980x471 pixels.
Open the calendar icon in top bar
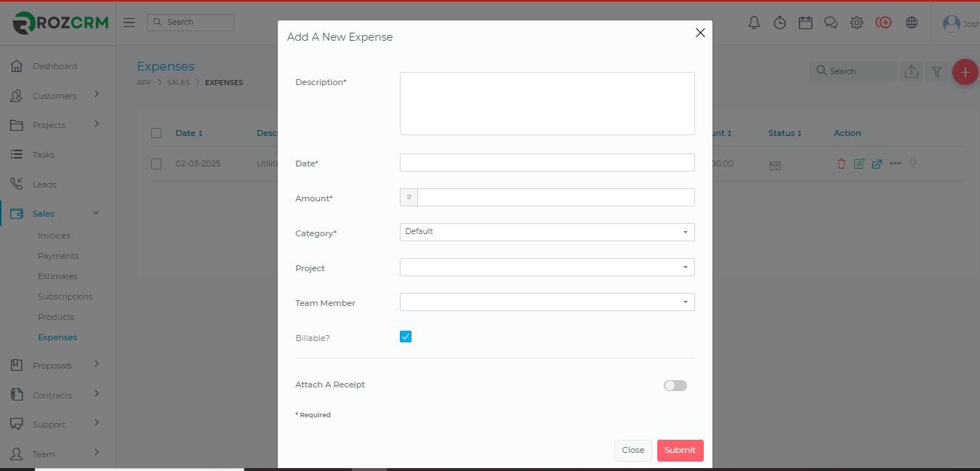(805, 23)
